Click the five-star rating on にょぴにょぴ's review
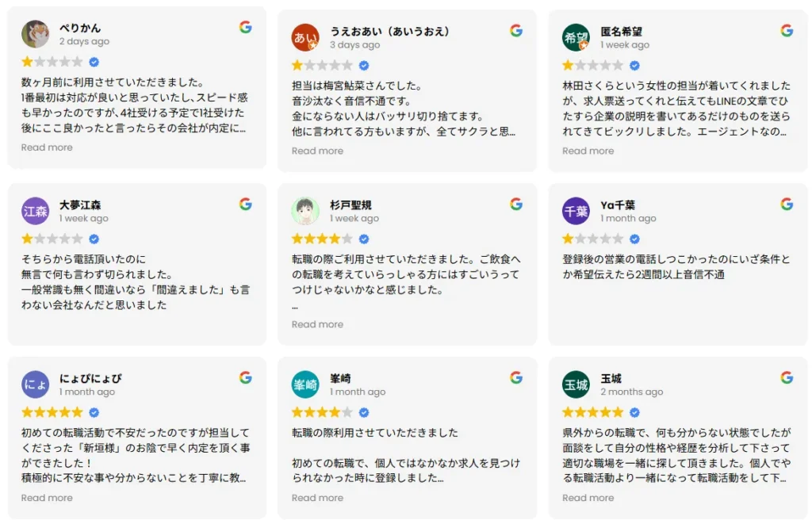812x524 pixels. click(x=52, y=411)
